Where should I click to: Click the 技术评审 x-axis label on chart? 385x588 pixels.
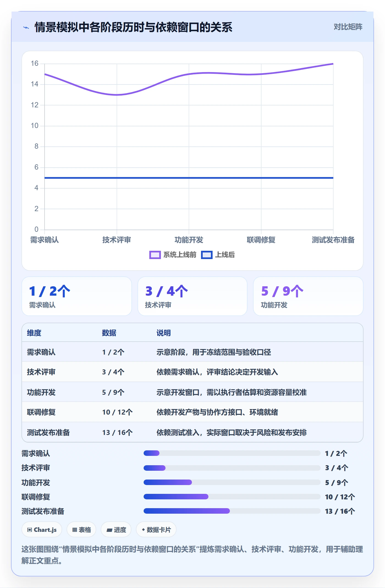(x=117, y=240)
